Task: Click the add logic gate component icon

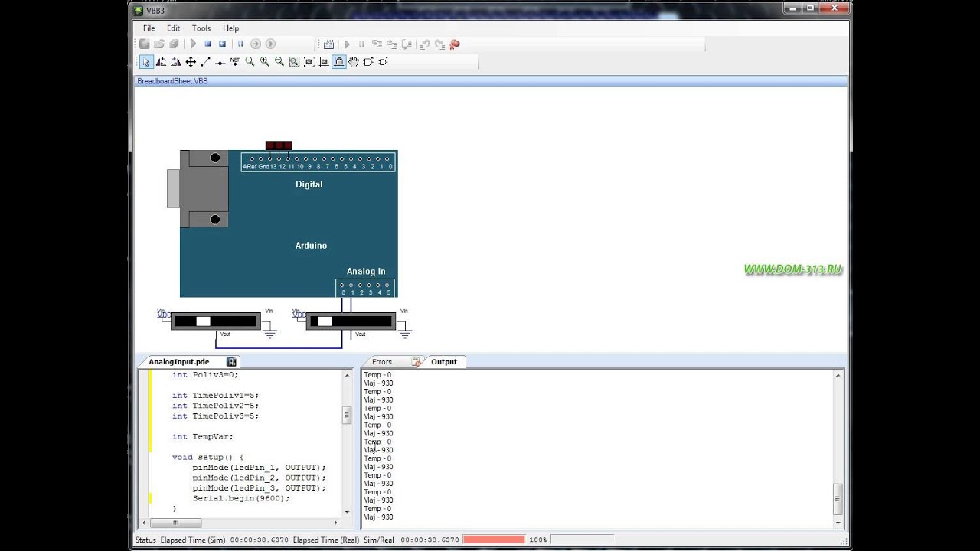Action: pyautogui.click(x=368, y=62)
